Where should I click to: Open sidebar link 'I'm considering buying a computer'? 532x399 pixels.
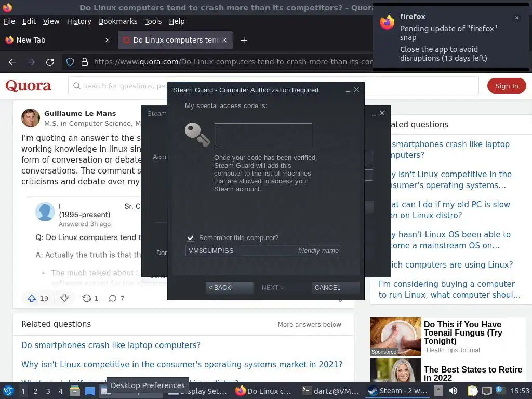449,289
